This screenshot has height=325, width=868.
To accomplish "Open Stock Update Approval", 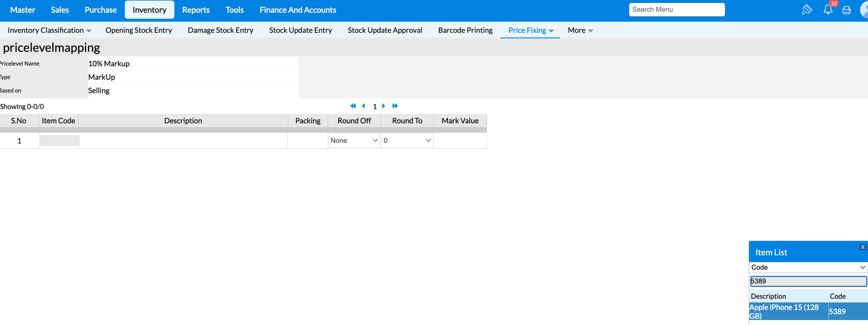I will 385,30.
